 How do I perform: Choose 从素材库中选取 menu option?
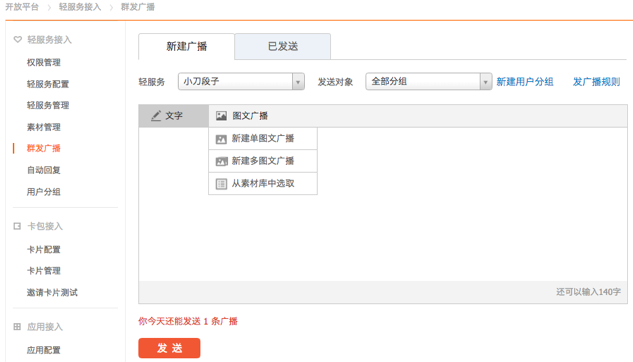263,184
